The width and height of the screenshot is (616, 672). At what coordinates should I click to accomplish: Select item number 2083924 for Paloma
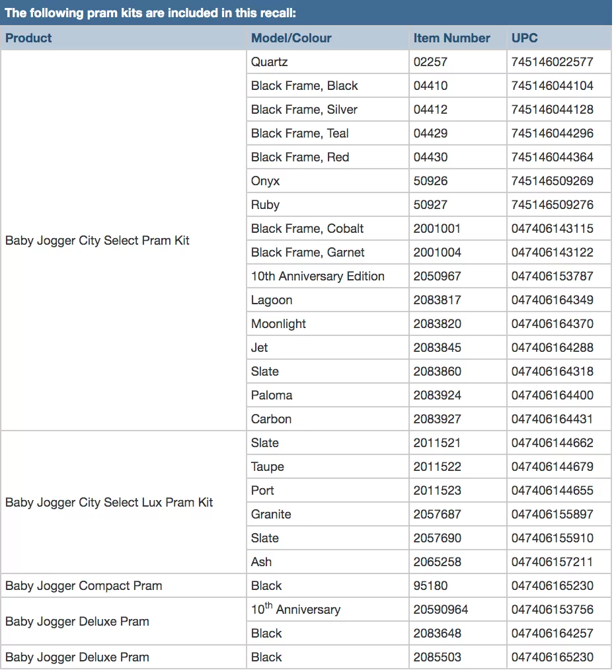[x=458, y=395]
